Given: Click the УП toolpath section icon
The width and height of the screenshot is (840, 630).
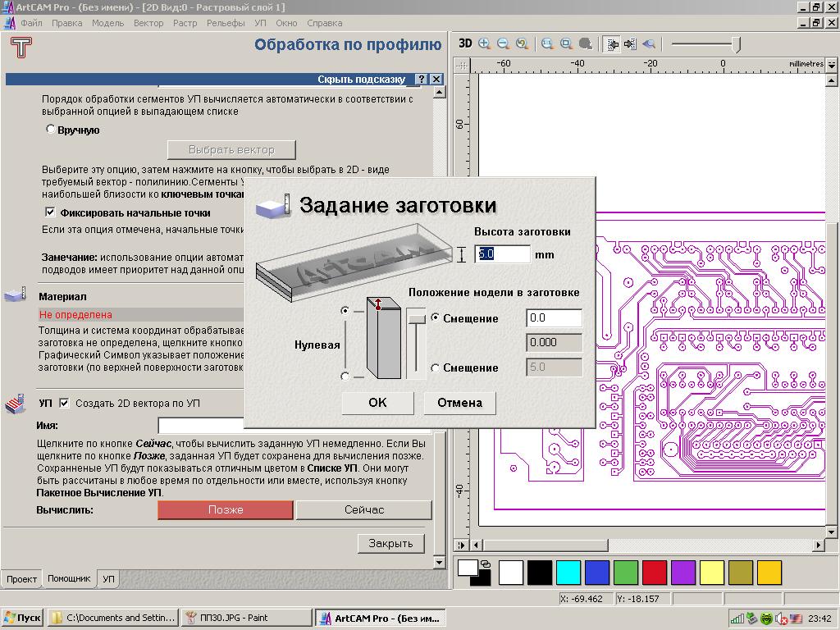Looking at the screenshot, I should click(16, 404).
